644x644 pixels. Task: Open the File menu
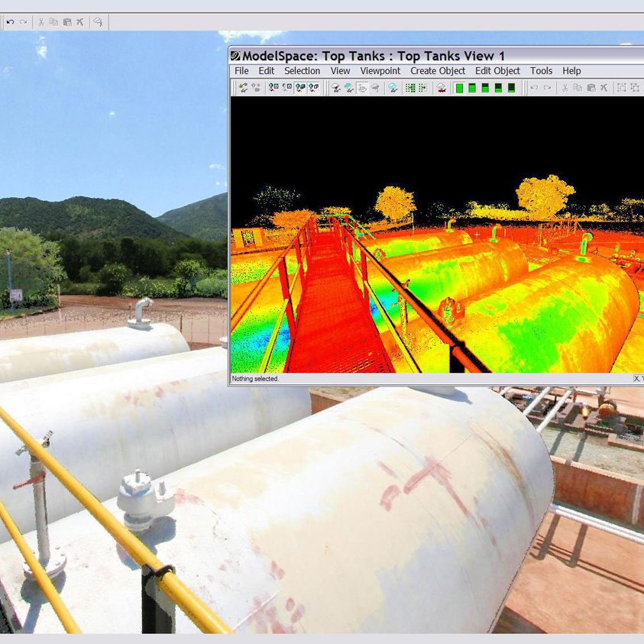241,71
